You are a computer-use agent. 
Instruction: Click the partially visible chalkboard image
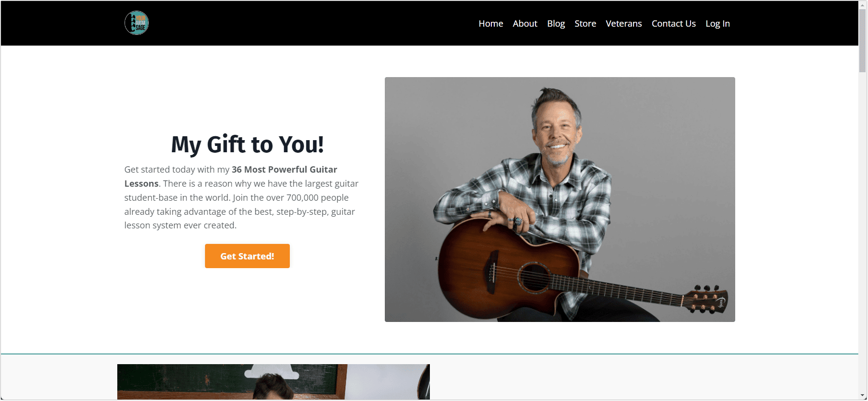point(273,382)
